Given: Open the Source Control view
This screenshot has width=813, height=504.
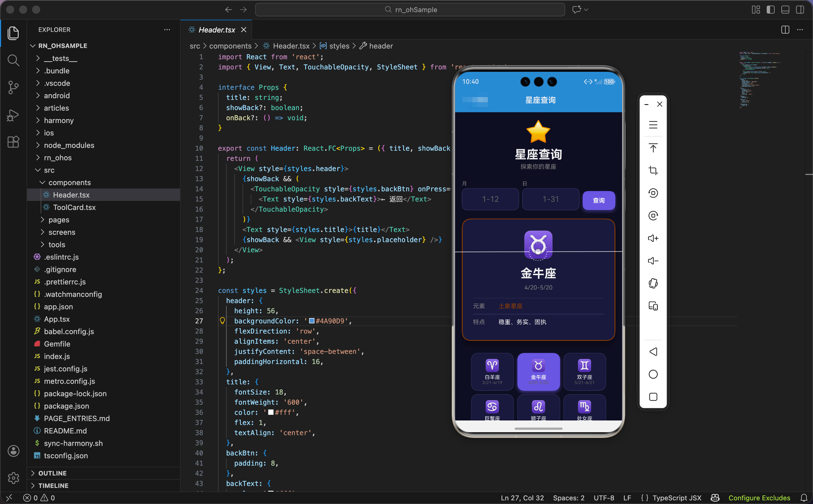Looking at the screenshot, I should click(13, 87).
